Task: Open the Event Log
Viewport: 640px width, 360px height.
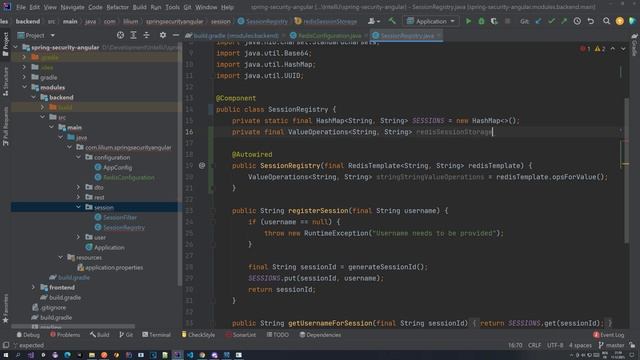Action: (x=609, y=335)
